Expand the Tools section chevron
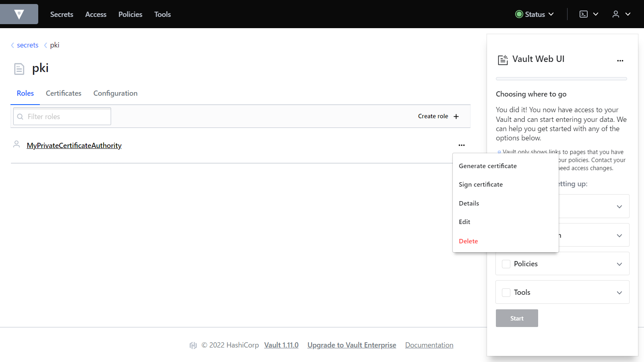 point(619,292)
